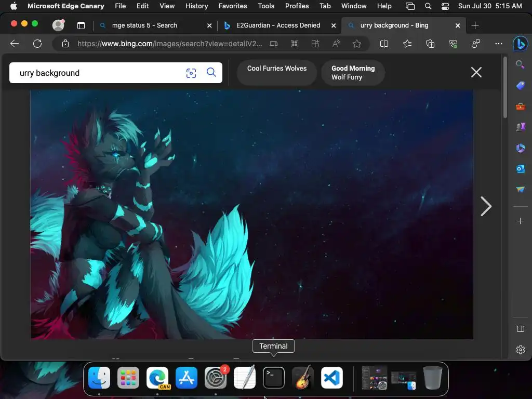Screen dimensions: 532x399
Task: Add a sidebar app with plus
Action: coord(520,221)
